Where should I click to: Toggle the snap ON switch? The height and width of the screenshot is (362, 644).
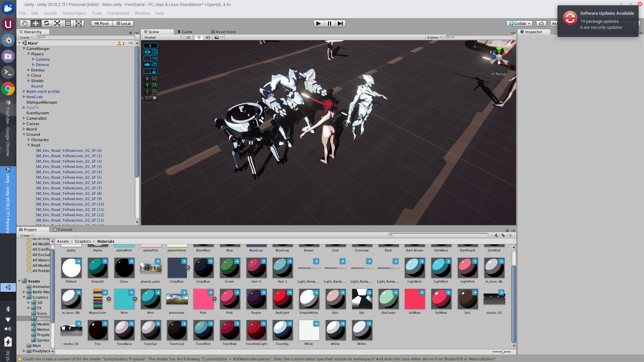coord(151,58)
